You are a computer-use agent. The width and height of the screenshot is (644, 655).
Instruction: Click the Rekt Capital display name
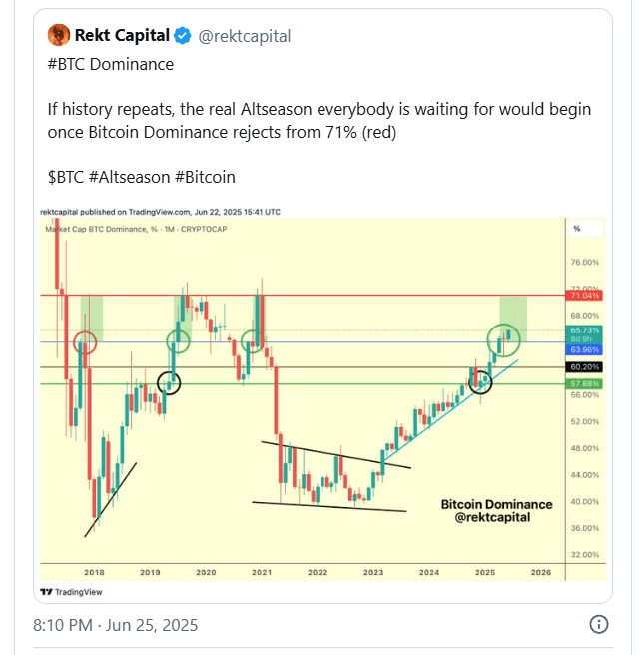122,36
